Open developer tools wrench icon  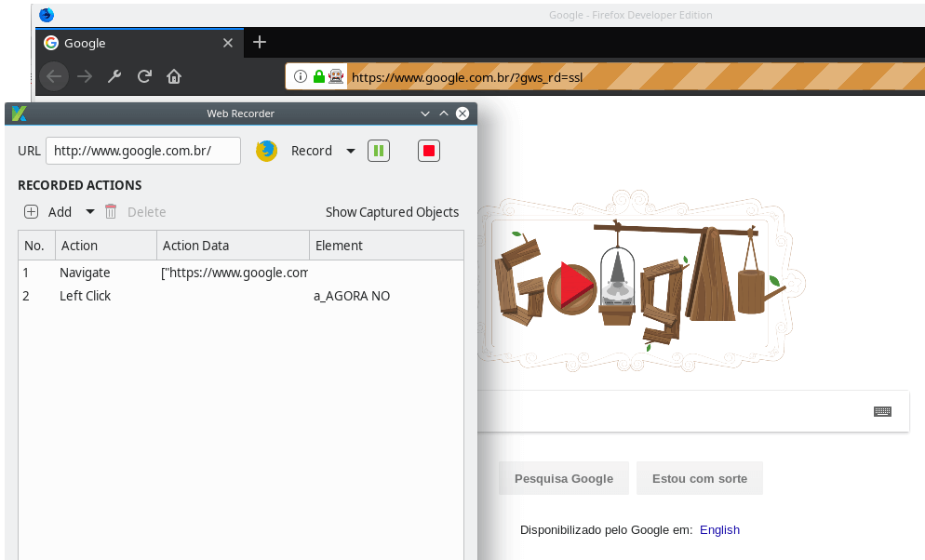coord(114,76)
